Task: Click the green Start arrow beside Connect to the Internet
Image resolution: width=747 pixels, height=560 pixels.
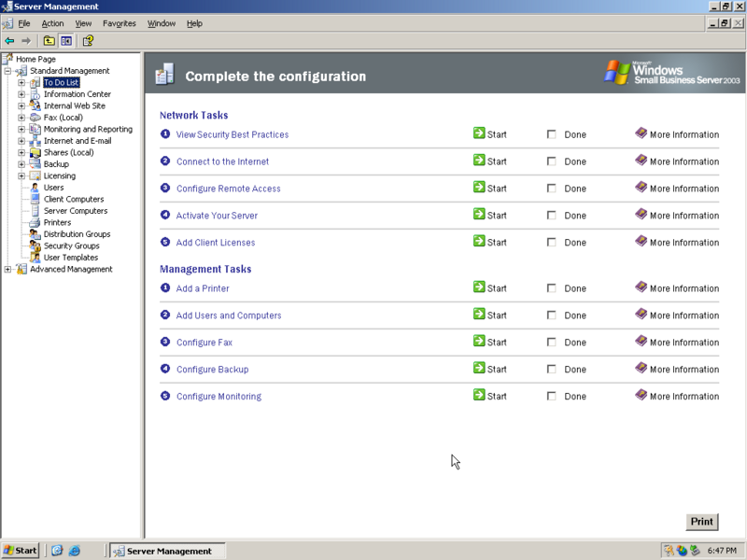Action: (479, 161)
